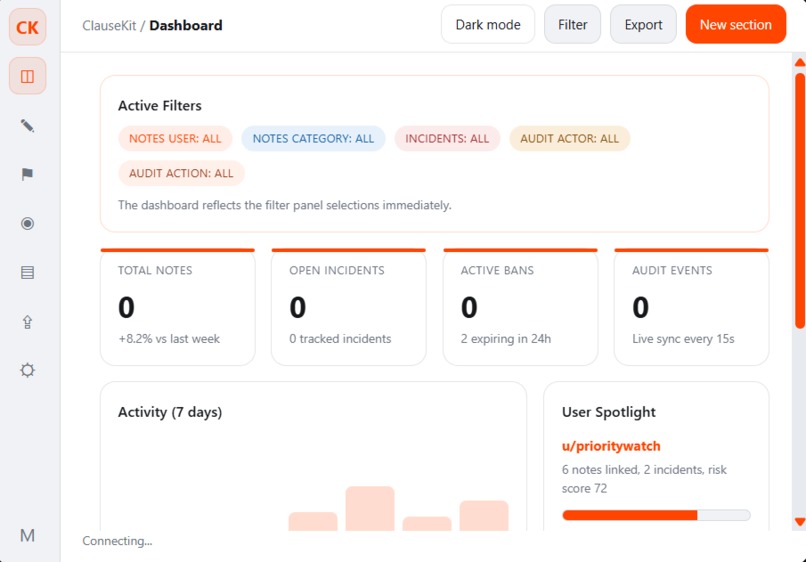The width and height of the screenshot is (806, 562).
Task: Select the AUDIT EVENTS stat card
Action: [x=691, y=307]
